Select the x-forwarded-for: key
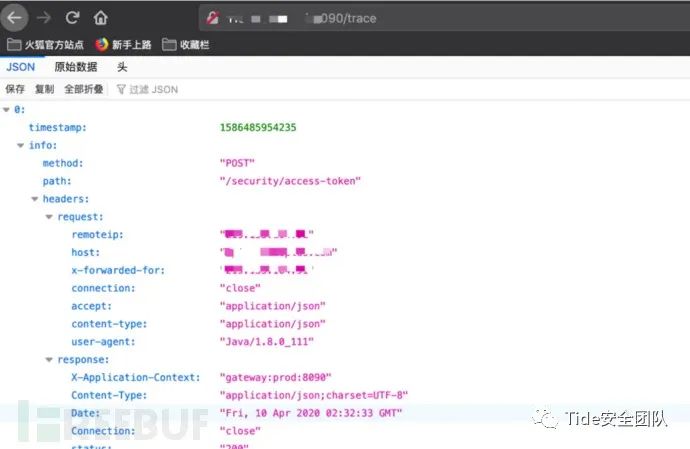The image size is (690, 449). pyautogui.click(x=118, y=270)
